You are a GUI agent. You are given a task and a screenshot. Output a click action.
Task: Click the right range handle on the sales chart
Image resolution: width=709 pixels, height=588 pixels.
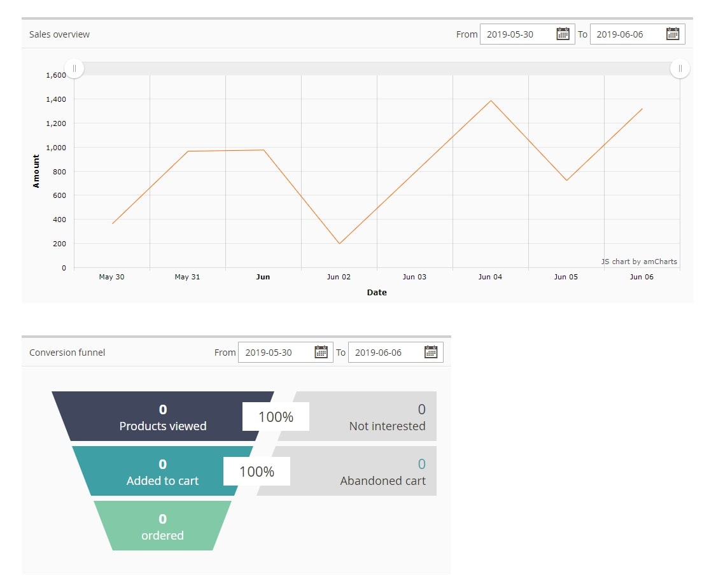point(680,68)
